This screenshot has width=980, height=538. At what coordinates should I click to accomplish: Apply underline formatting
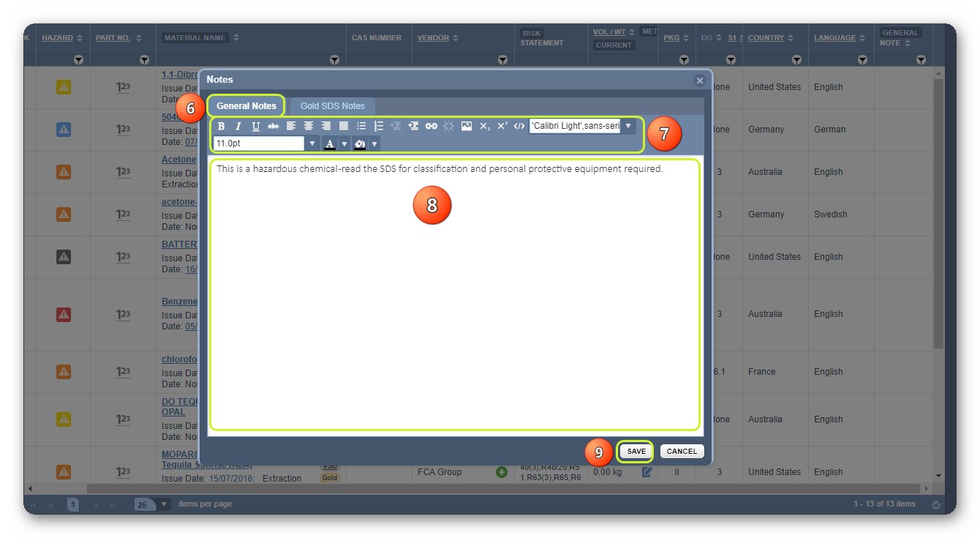click(x=255, y=125)
